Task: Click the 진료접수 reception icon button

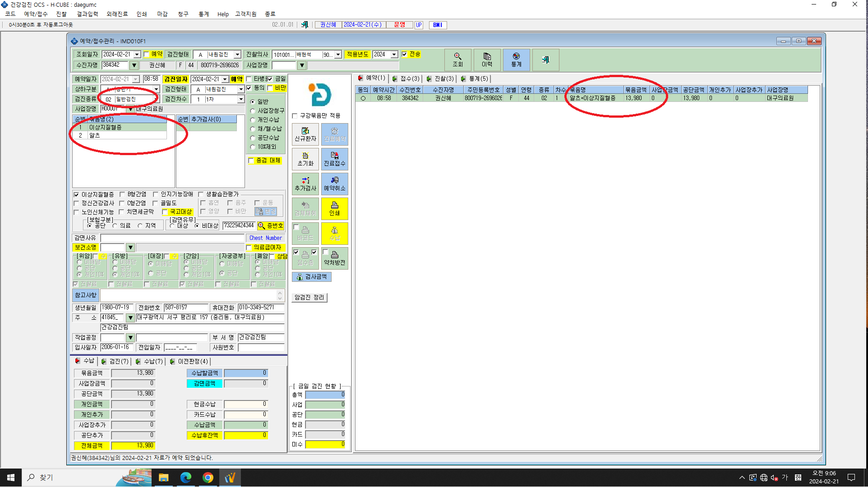Action: [334, 159]
